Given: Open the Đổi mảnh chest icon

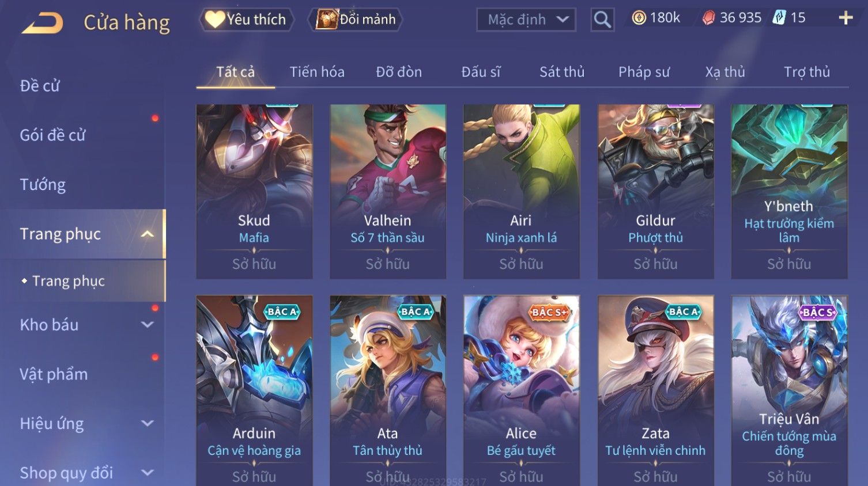Looking at the screenshot, I should (327, 20).
